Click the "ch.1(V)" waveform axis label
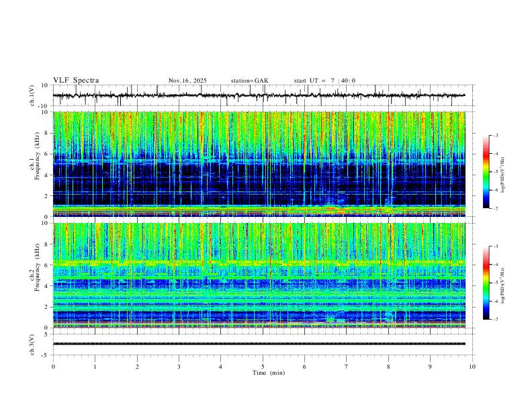Screen dimensions: 532x411 coord(32,95)
